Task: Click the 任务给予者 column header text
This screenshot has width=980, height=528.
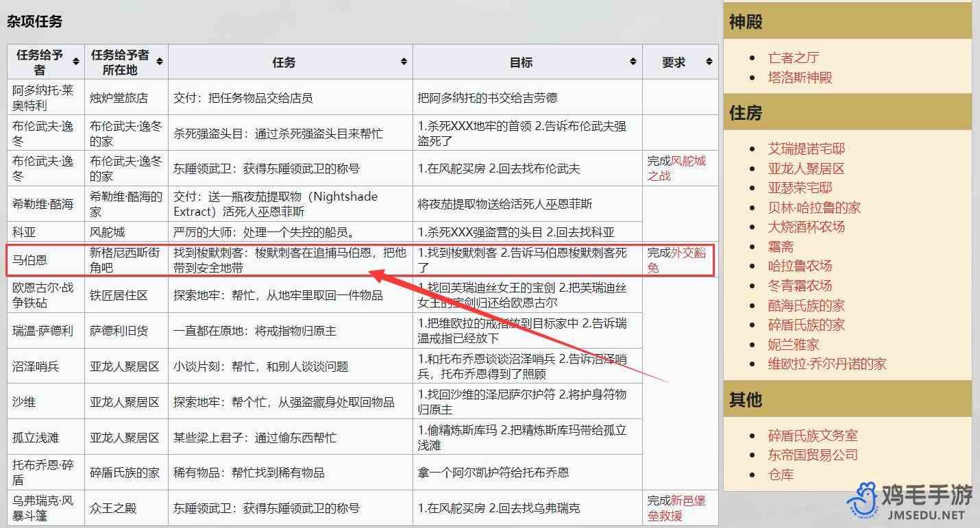Action: (x=40, y=62)
